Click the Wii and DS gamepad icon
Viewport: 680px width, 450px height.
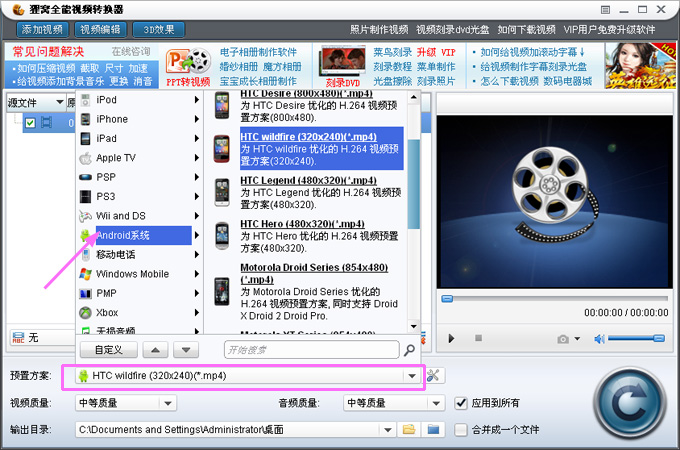point(85,216)
